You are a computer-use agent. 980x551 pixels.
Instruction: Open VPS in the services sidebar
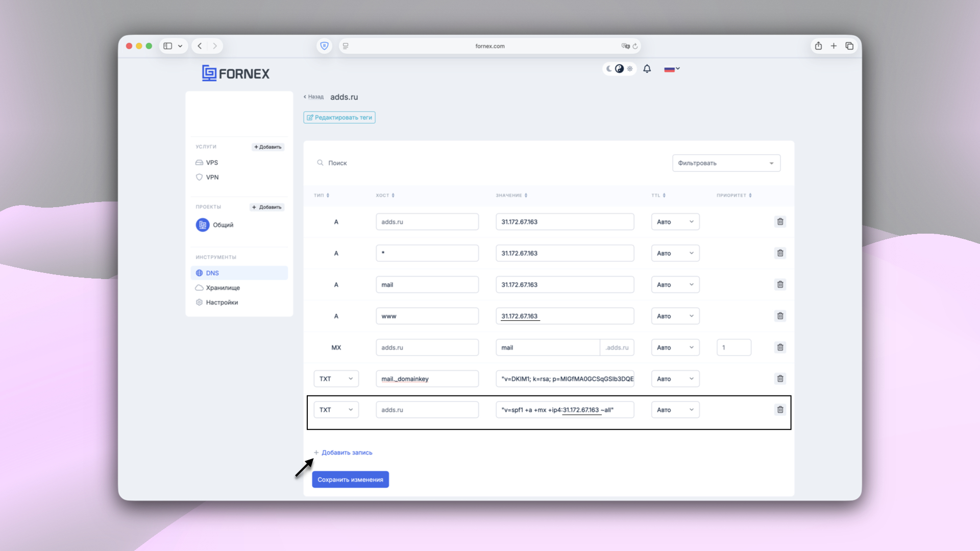pos(212,163)
